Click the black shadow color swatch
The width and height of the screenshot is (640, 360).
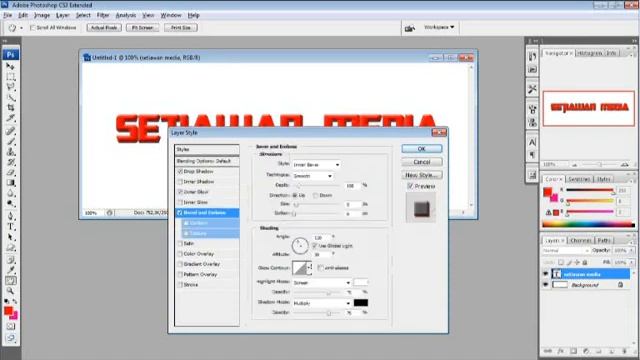click(x=361, y=303)
